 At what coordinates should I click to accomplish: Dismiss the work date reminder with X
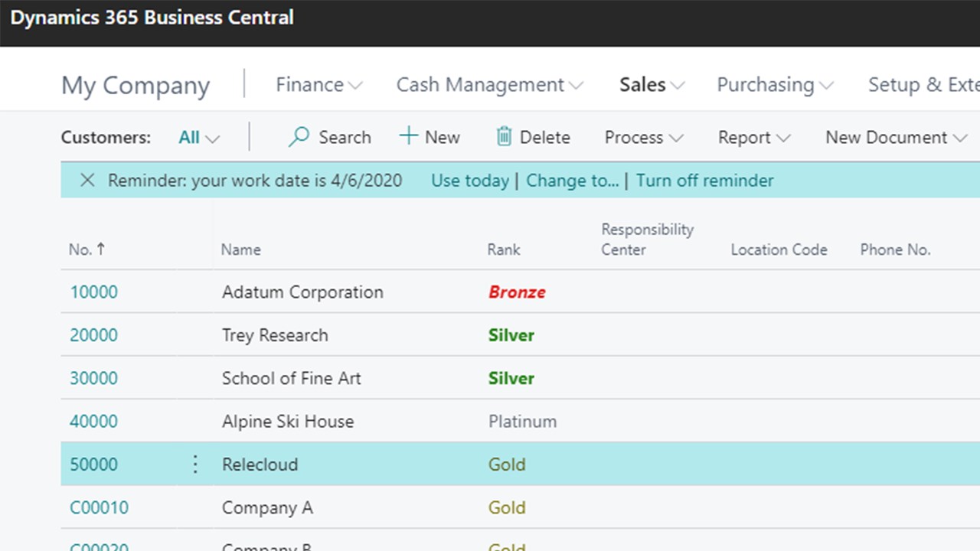87,181
